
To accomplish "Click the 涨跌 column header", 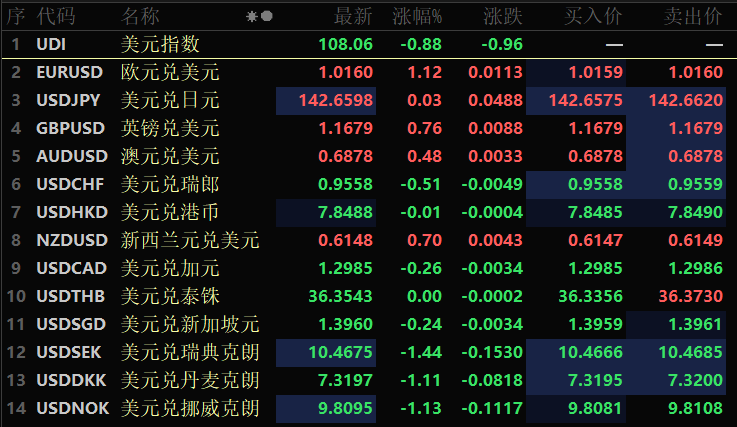I will tap(502, 17).
